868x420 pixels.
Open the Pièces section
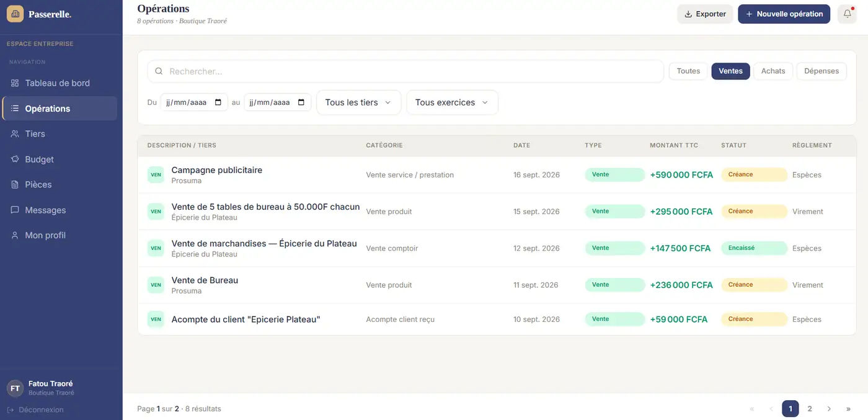[60, 185]
